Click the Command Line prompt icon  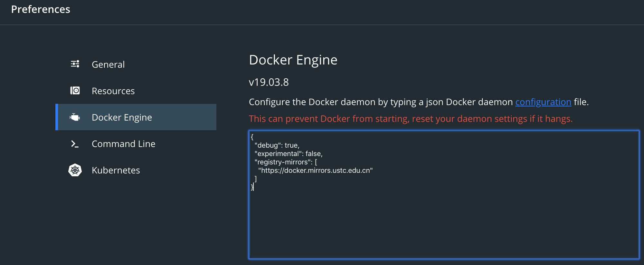click(75, 144)
